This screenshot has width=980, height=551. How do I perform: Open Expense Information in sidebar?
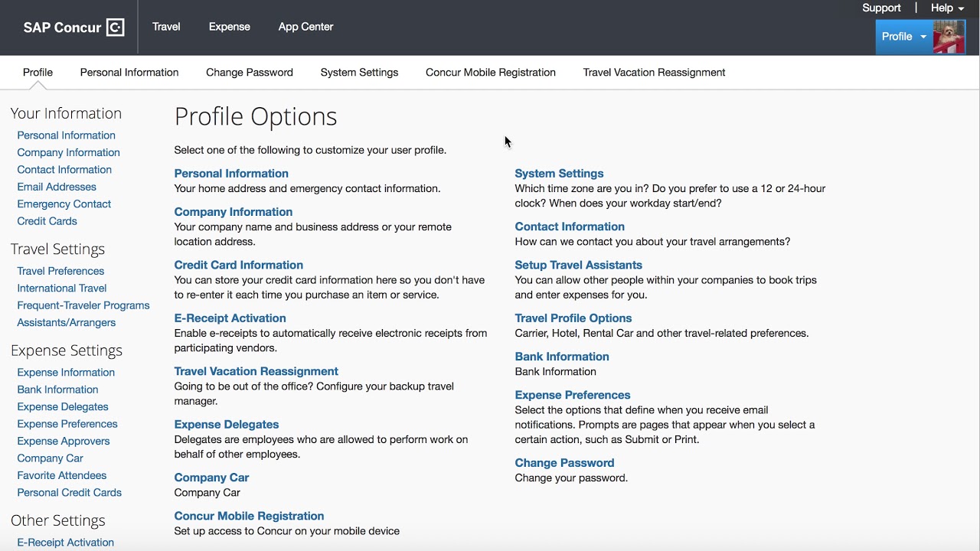(x=66, y=373)
